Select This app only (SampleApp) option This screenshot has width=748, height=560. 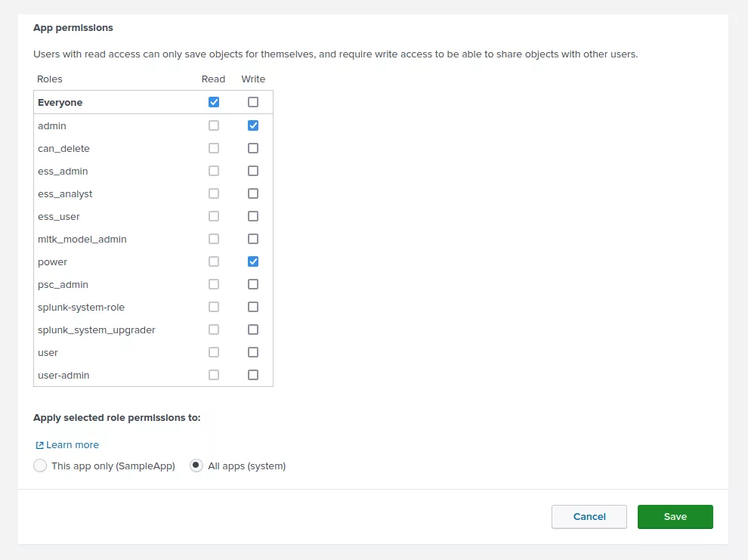[x=40, y=466]
